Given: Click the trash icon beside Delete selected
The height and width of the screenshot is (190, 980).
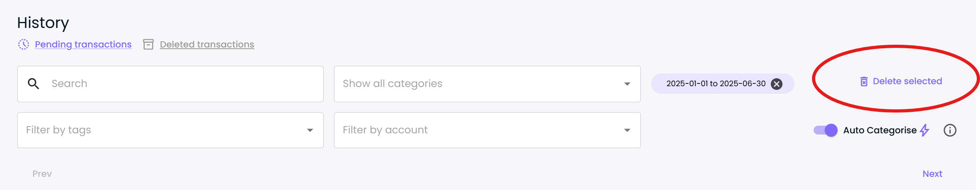Looking at the screenshot, I should [864, 81].
